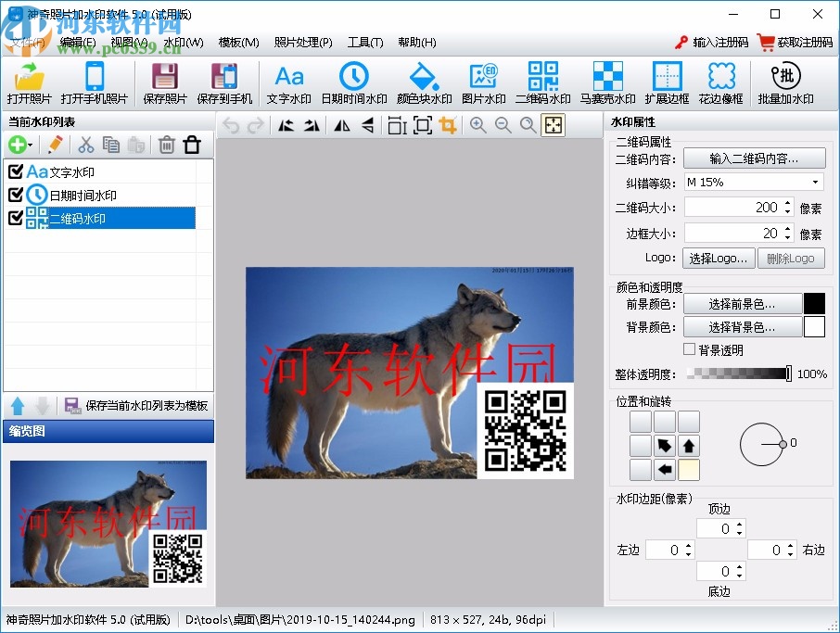Screen dimensions: 840x633
Task: Enable the 背景透明 checkbox
Action: 689,350
